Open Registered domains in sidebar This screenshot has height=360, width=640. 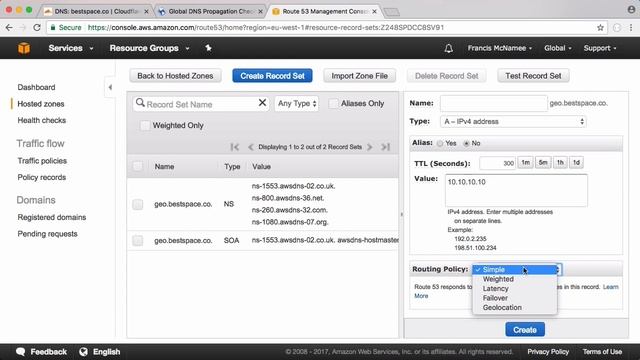pos(52,218)
